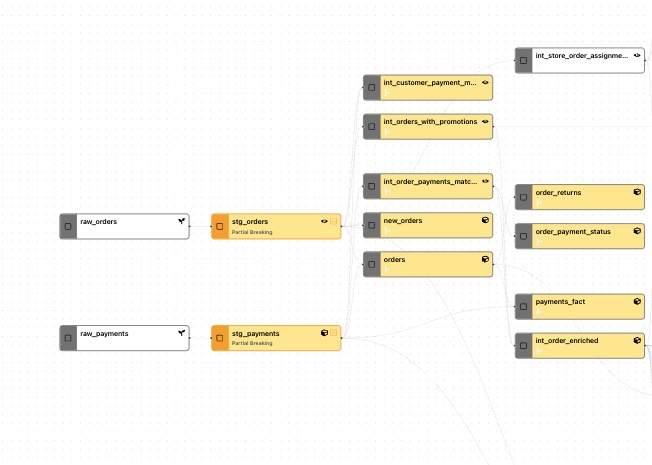Click the seed icon on raw_payments node
This screenshot has height=465, width=652.
(181, 333)
